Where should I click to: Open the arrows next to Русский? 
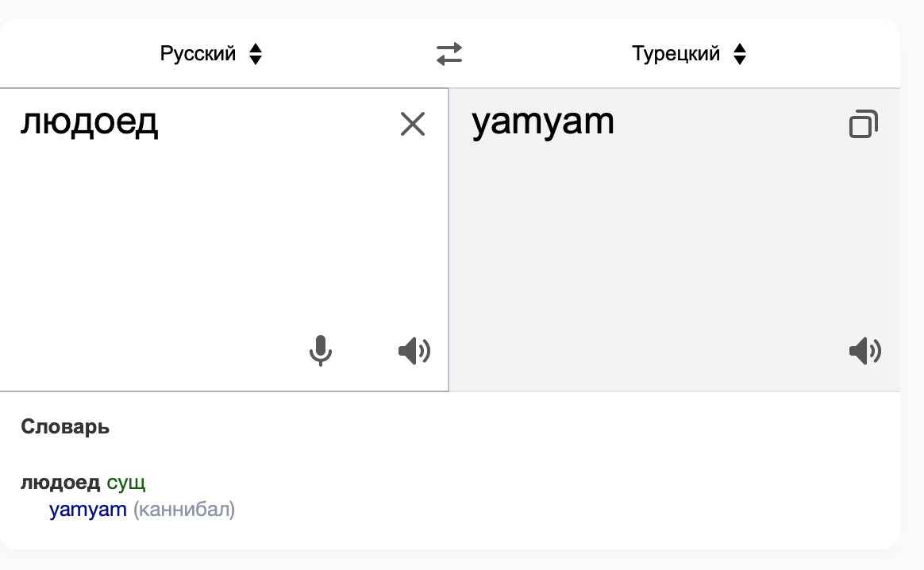(x=256, y=54)
